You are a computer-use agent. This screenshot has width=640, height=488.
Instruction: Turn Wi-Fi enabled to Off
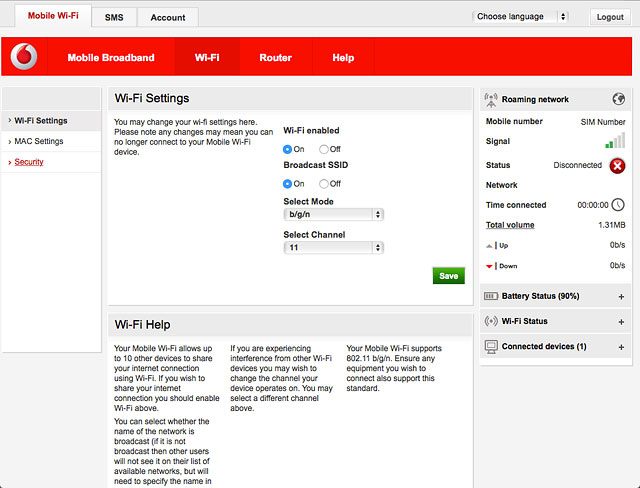[324, 149]
